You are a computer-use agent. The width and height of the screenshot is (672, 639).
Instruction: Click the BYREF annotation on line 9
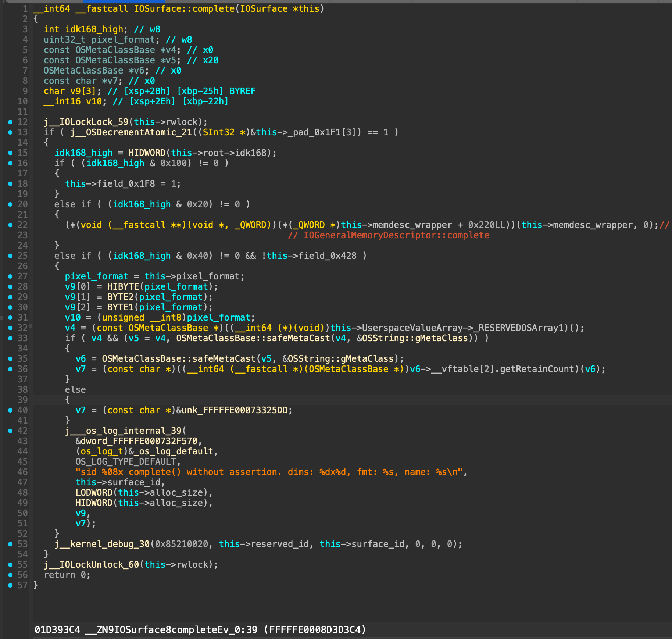pyautogui.click(x=242, y=91)
